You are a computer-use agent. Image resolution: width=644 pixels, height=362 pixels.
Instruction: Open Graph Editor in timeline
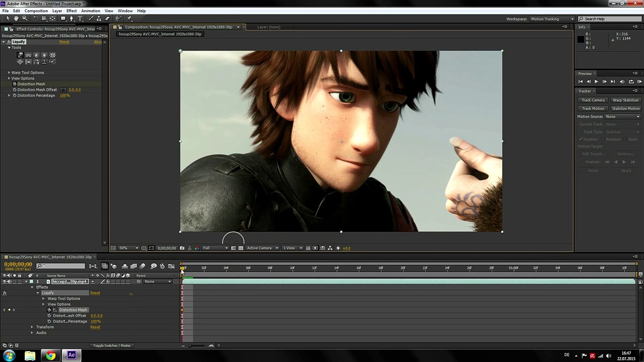tap(171, 266)
